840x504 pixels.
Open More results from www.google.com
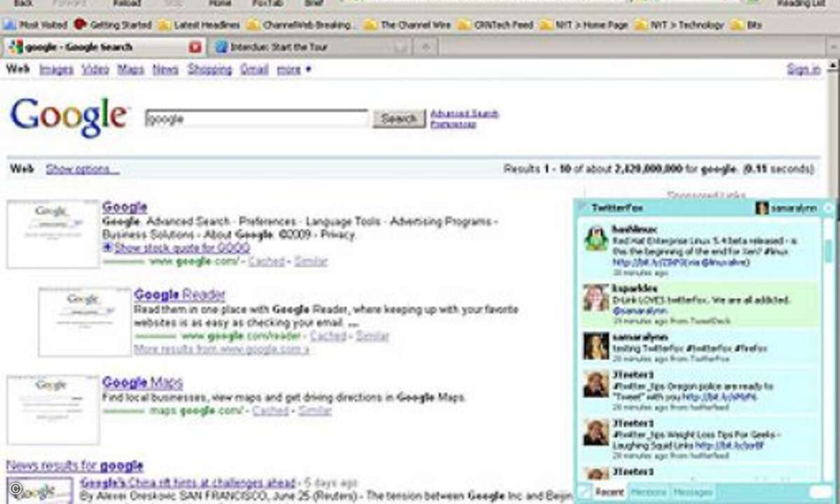221,349
